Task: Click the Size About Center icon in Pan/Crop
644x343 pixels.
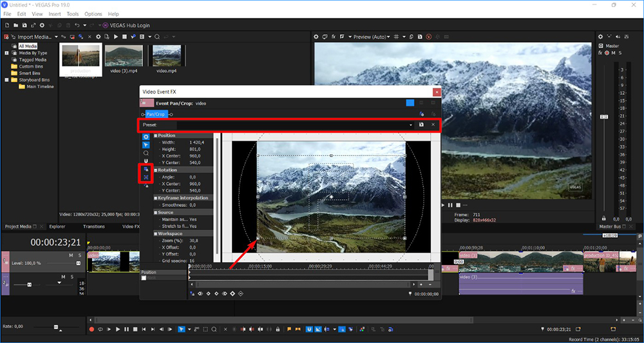Action: click(x=146, y=177)
